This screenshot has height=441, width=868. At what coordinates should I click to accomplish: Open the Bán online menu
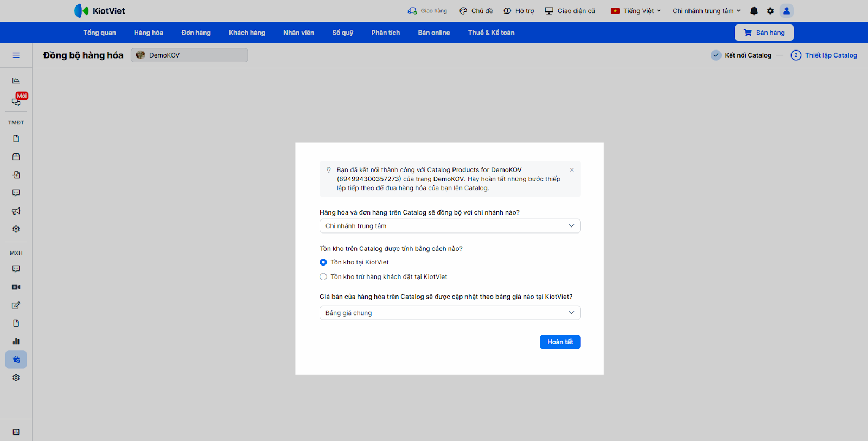pyautogui.click(x=434, y=33)
